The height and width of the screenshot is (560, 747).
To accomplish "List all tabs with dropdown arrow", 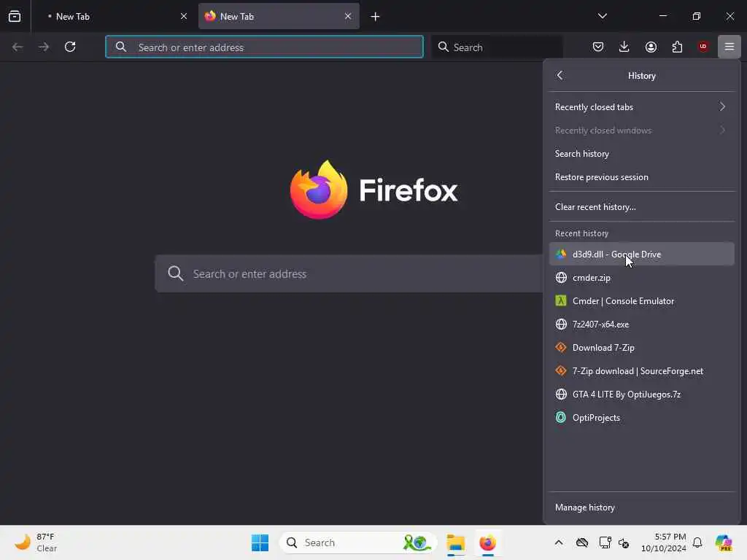I will click(602, 16).
